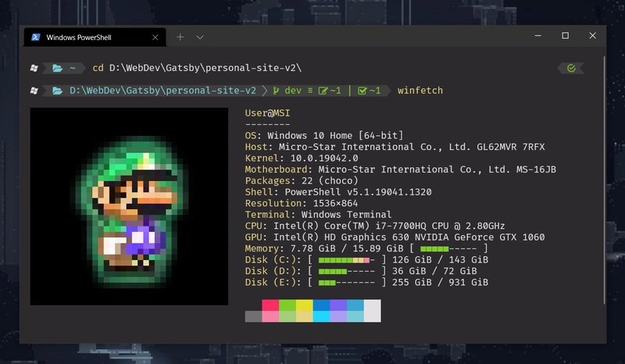Click the Resolution: 1536x864 line
This screenshot has width=625, height=364.
302,203
